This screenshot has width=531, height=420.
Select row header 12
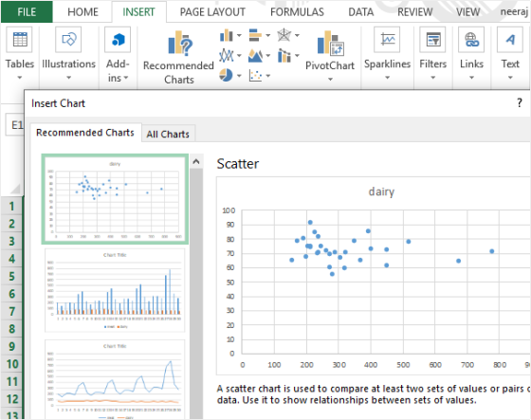(x=11, y=399)
